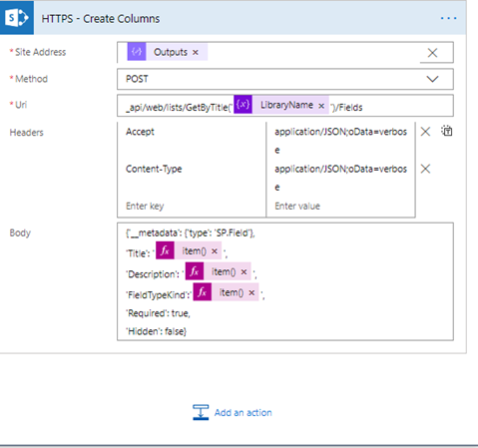This screenshot has height=448, width=478.
Task: Open the action's three-dot options menu
Action: click(x=448, y=18)
